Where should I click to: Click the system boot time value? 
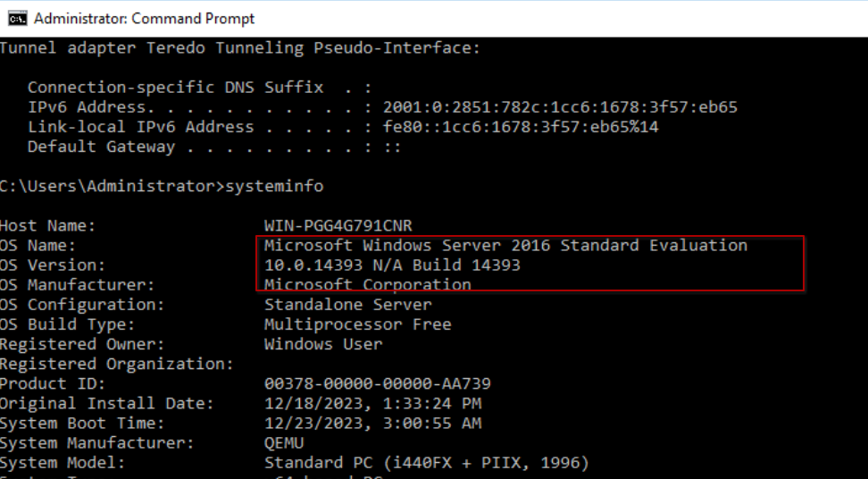[x=372, y=423]
